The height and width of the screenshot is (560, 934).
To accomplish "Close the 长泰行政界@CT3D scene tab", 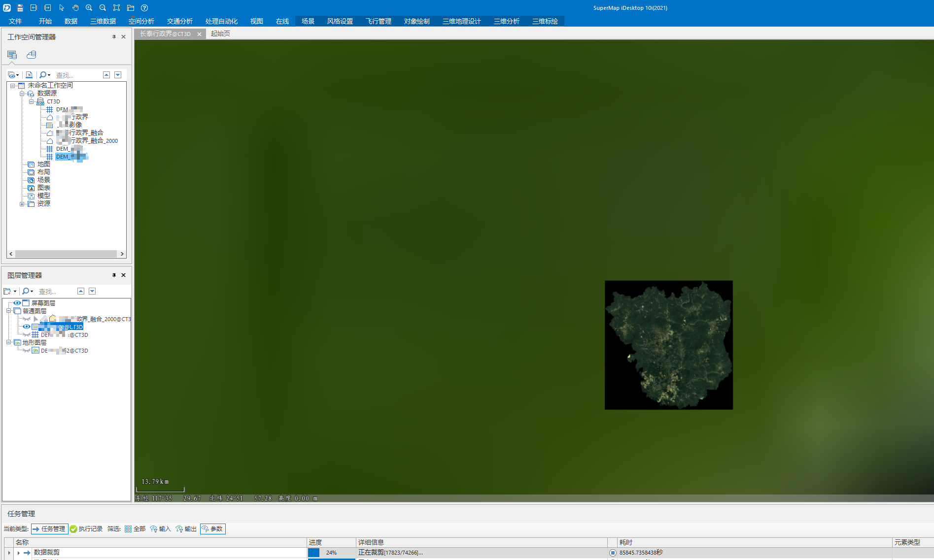I will [199, 34].
